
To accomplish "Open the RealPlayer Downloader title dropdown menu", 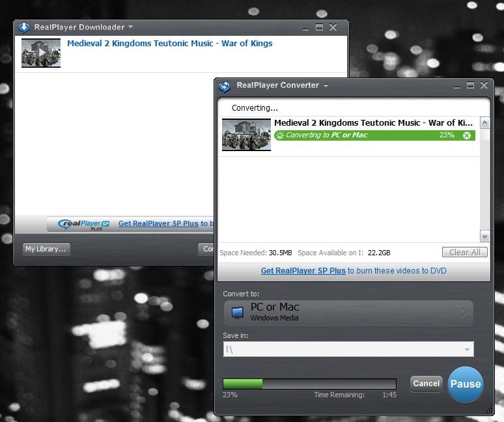I will pos(130,27).
